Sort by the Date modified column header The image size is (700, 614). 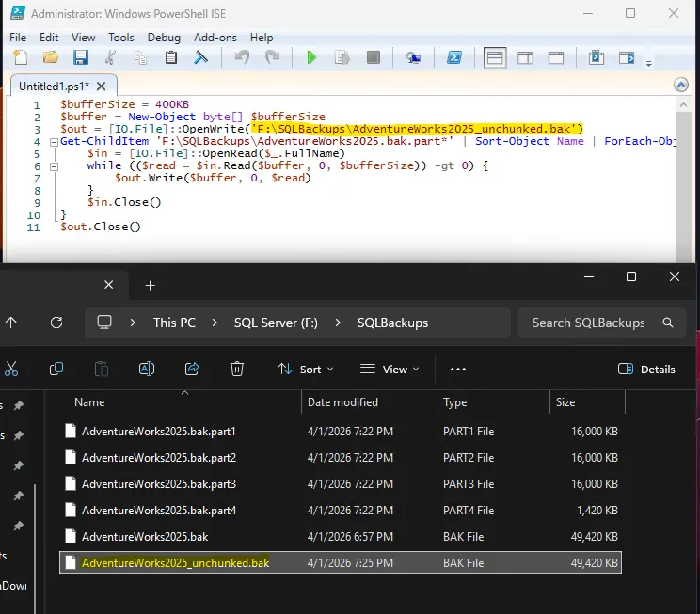tap(342, 402)
